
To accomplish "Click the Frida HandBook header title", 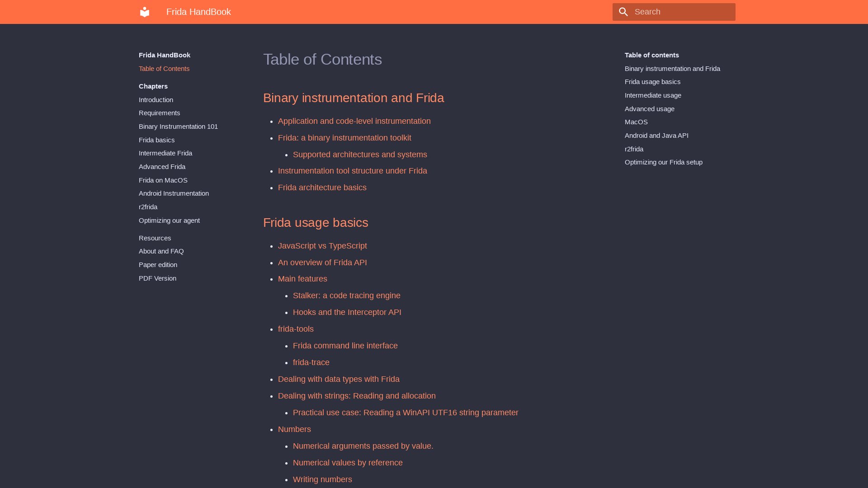I will point(198,12).
